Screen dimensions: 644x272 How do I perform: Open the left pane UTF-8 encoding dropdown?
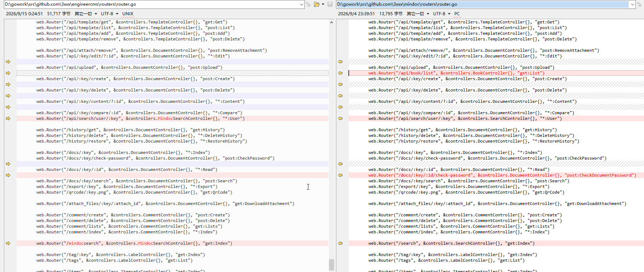pyautogui.click(x=110, y=14)
